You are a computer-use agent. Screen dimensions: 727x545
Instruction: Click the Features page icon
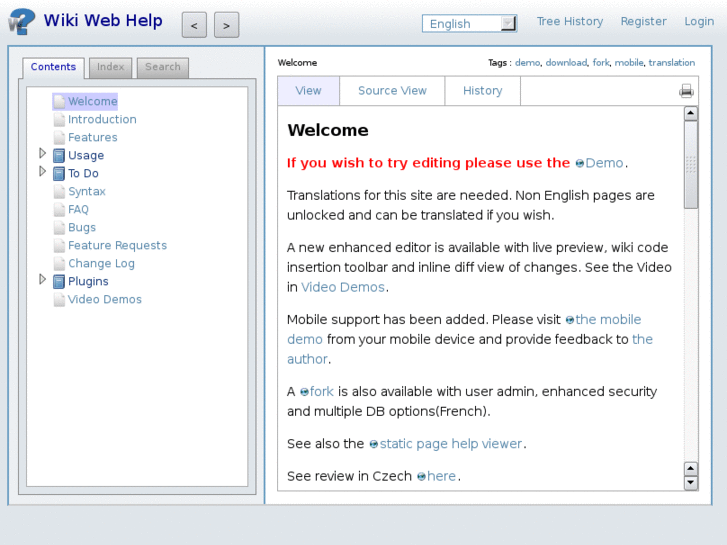click(59, 137)
